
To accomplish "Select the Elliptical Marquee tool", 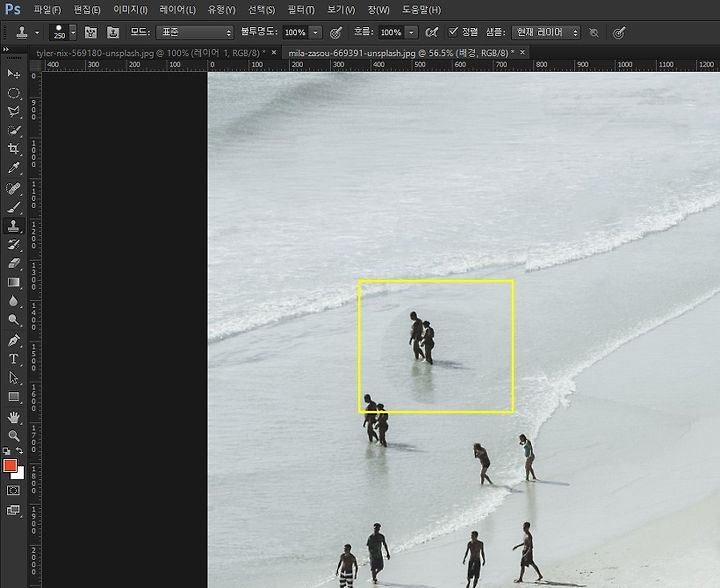I will click(x=14, y=93).
